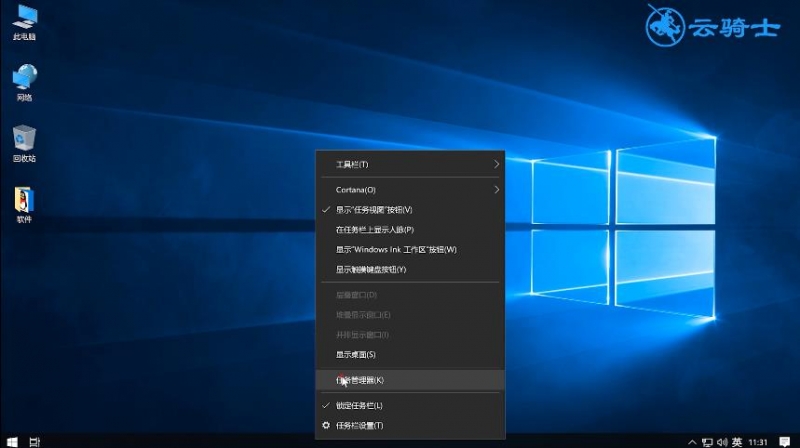Open the network tray icon
This screenshot has height=448, width=800.
(x=707, y=442)
